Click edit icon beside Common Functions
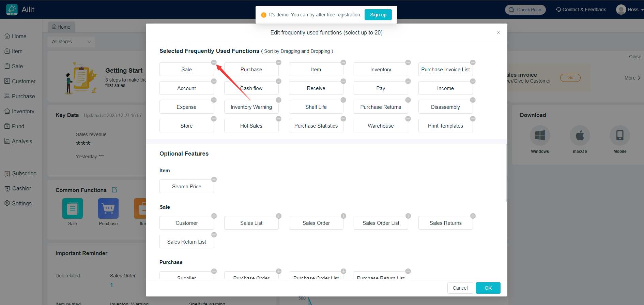 pyautogui.click(x=114, y=190)
